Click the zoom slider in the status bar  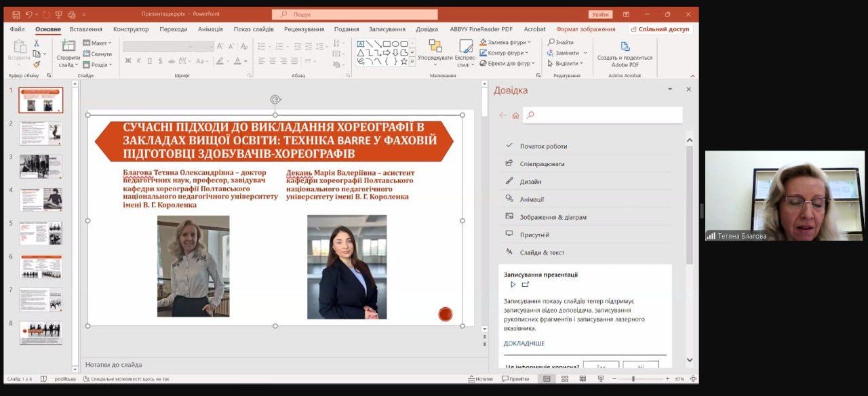click(633, 378)
